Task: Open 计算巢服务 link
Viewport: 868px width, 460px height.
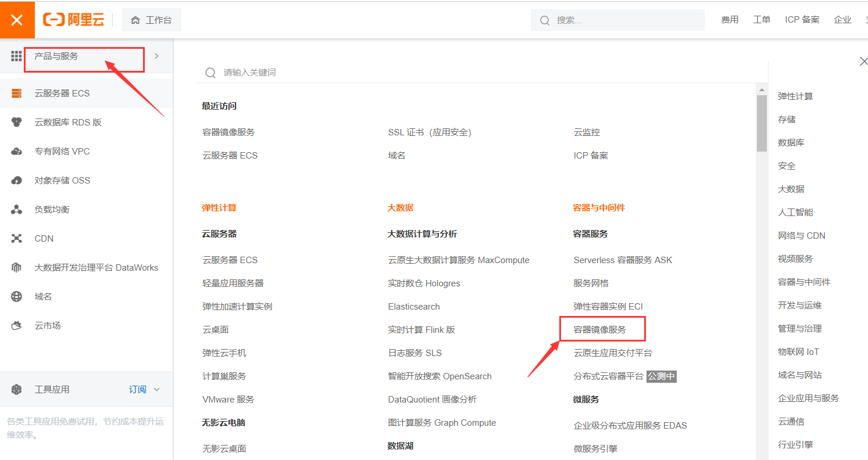Action: 224,376
